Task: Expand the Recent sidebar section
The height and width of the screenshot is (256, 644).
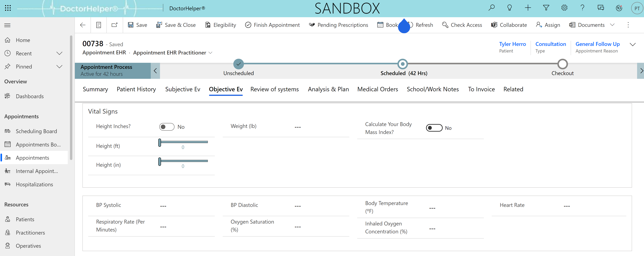Action: (61, 53)
